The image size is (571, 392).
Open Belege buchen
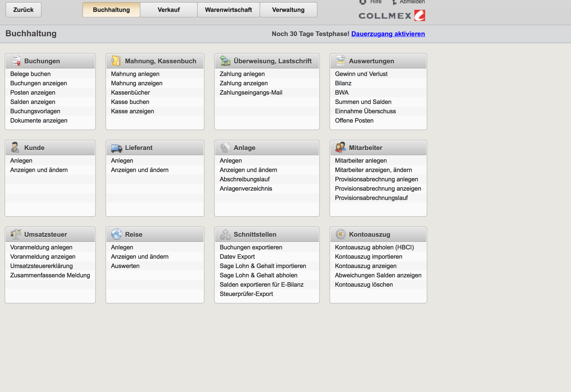tap(30, 74)
